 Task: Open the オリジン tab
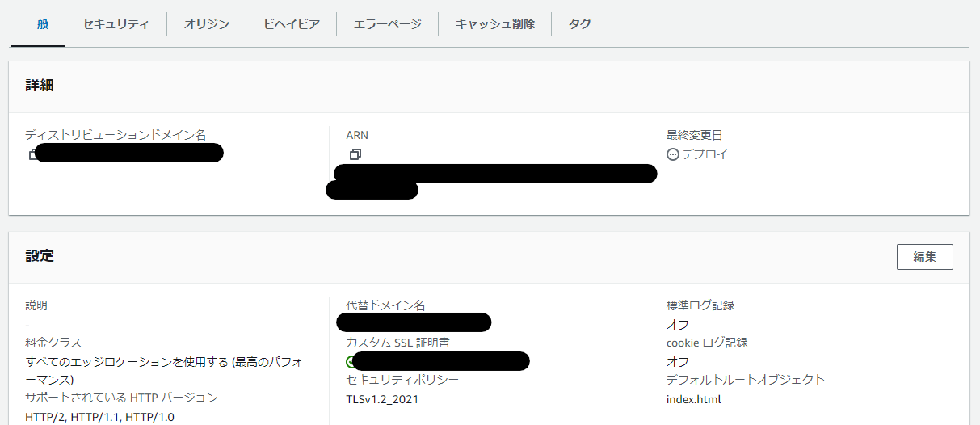[206, 24]
